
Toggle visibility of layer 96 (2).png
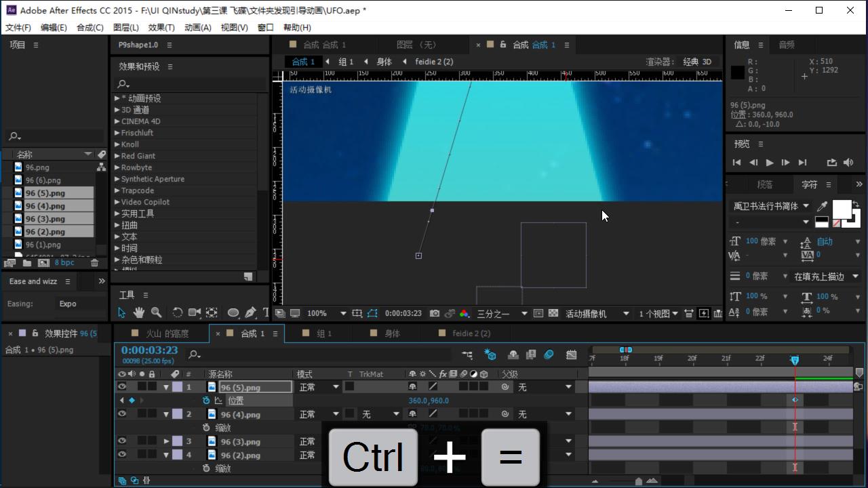[x=122, y=455]
